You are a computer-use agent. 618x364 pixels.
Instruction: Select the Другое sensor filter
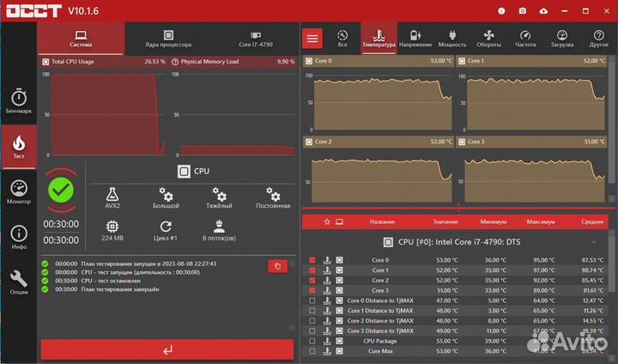(x=599, y=39)
